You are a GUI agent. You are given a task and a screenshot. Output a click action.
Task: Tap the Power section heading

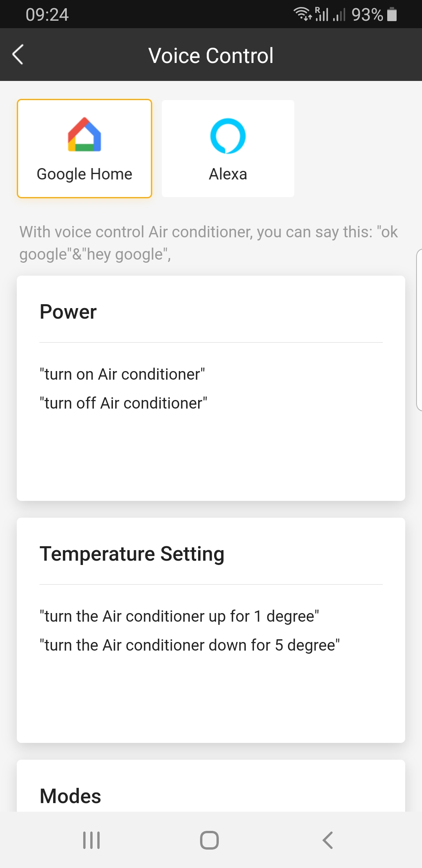[68, 312]
